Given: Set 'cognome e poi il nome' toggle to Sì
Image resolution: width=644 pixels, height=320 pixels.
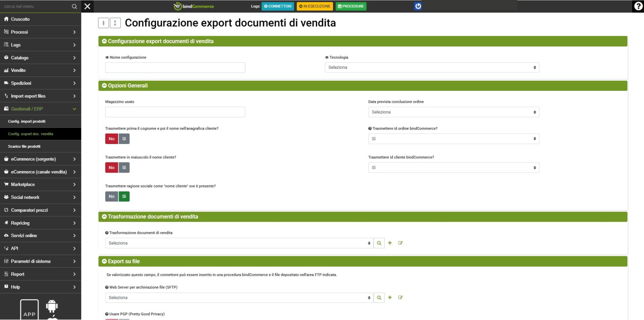Looking at the screenshot, I should [x=124, y=139].
